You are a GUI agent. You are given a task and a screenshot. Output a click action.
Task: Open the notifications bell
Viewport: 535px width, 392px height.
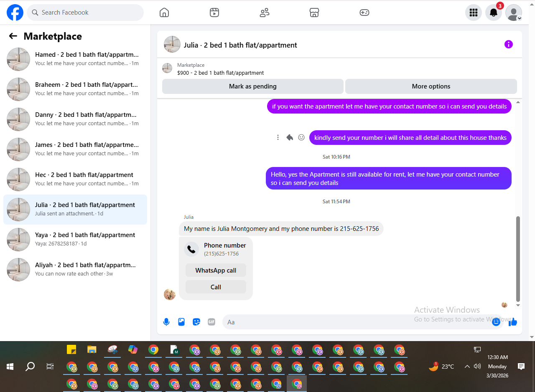pos(494,13)
